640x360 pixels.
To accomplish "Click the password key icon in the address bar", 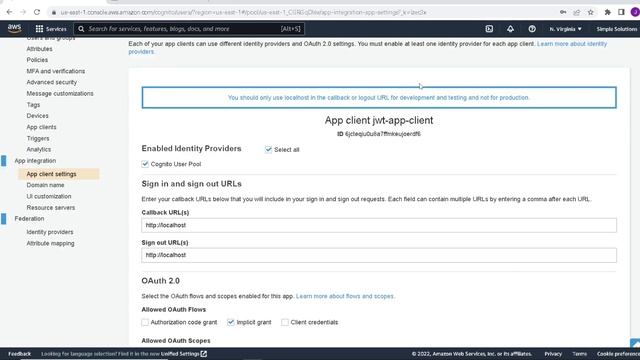I will (563, 12).
